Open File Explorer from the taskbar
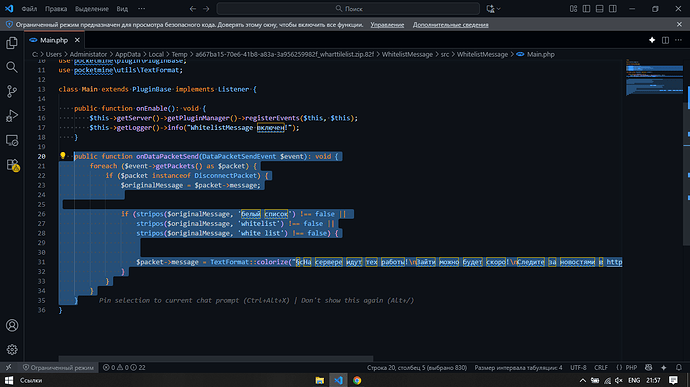 pyautogui.click(x=320, y=380)
